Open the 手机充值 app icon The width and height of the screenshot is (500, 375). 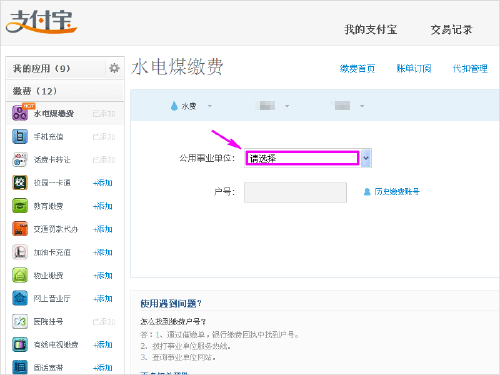tap(20, 136)
